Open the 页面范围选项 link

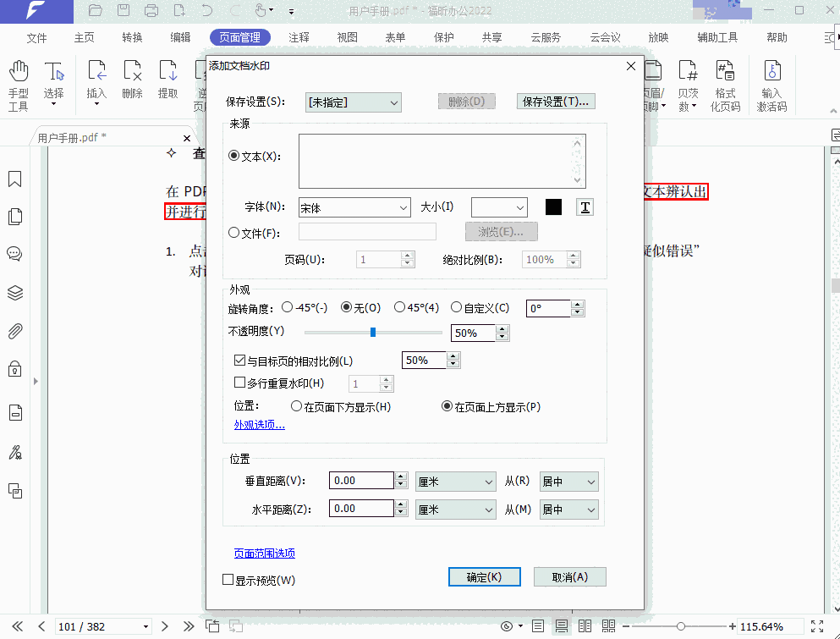(264, 554)
